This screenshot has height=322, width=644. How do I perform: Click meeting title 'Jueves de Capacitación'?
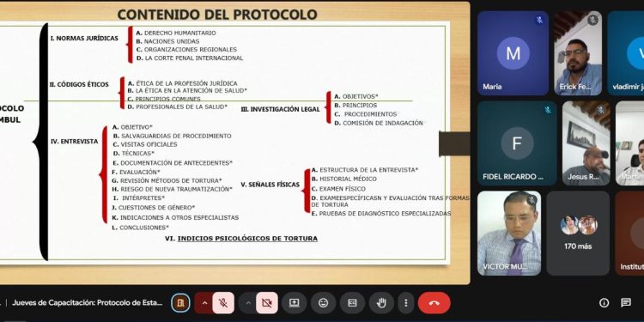(88, 303)
